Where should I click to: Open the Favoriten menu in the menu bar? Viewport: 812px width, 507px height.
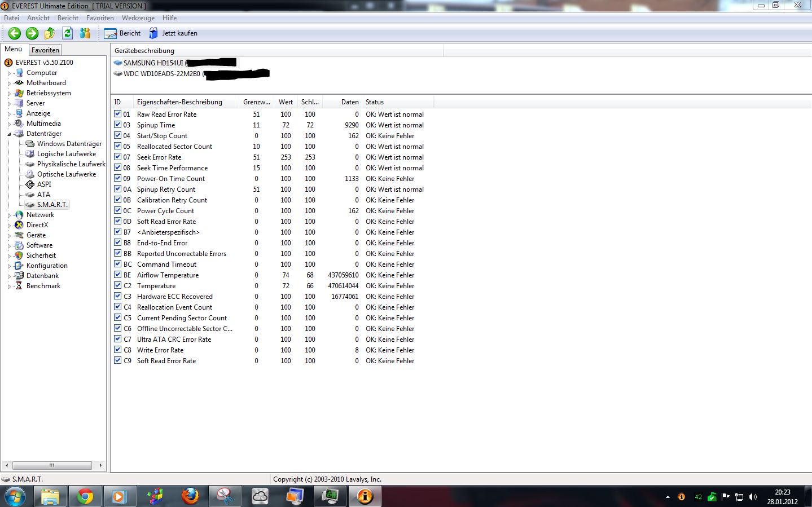[100, 18]
